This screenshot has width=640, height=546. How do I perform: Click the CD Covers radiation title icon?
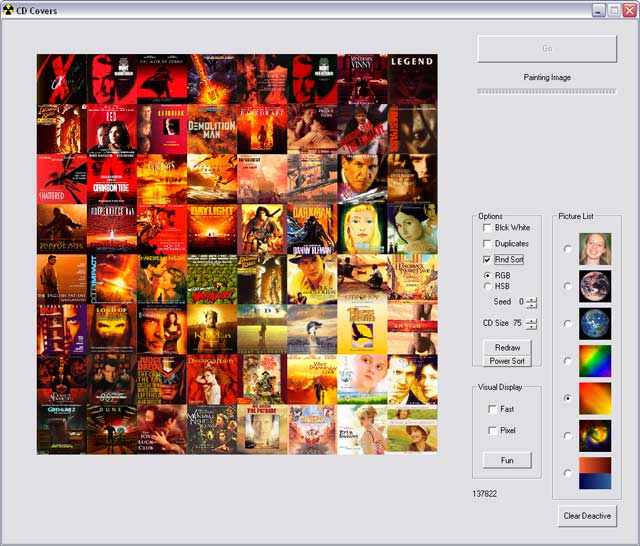click(8, 10)
